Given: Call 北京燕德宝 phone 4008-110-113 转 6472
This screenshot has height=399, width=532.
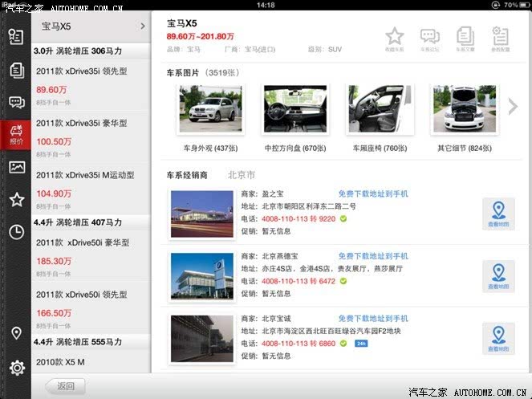Looking at the screenshot, I should tap(298, 281).
